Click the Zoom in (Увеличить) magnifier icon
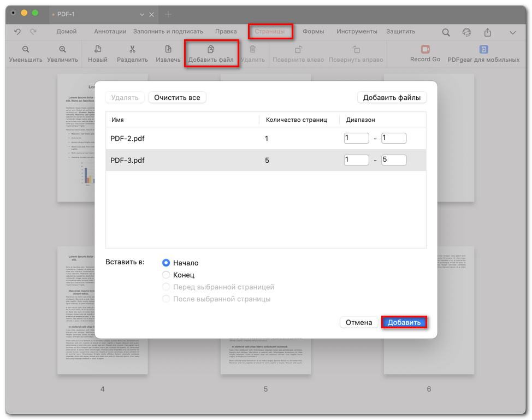The height and width of the screenshot is (420, 532). point(62,50)
